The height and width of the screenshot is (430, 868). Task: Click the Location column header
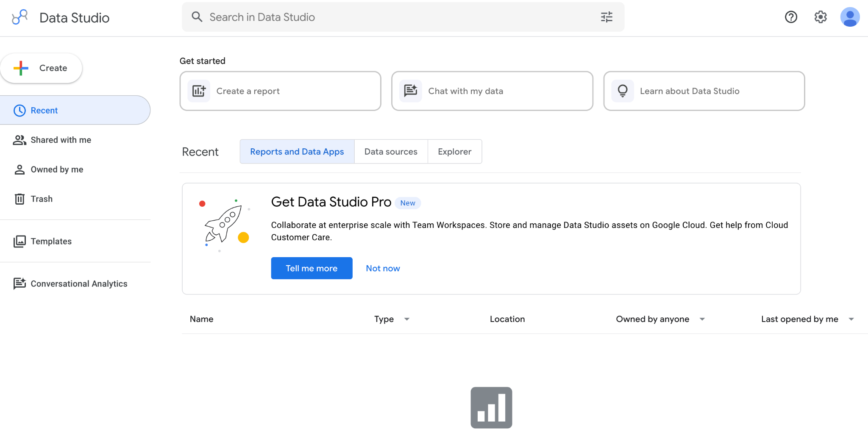pyautogui.click(x=507, y=319)
